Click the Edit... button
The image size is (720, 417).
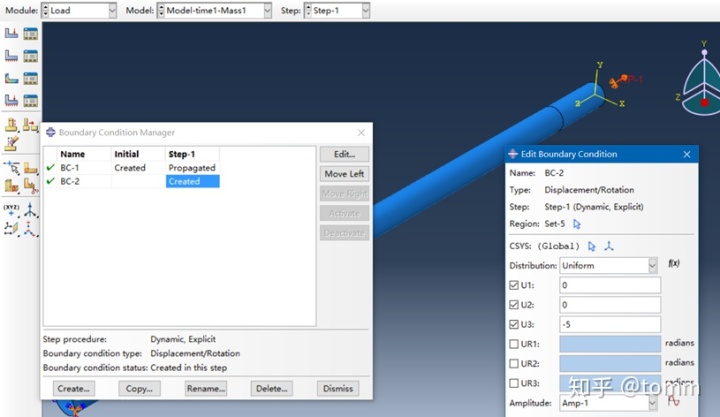coord(344,154)
